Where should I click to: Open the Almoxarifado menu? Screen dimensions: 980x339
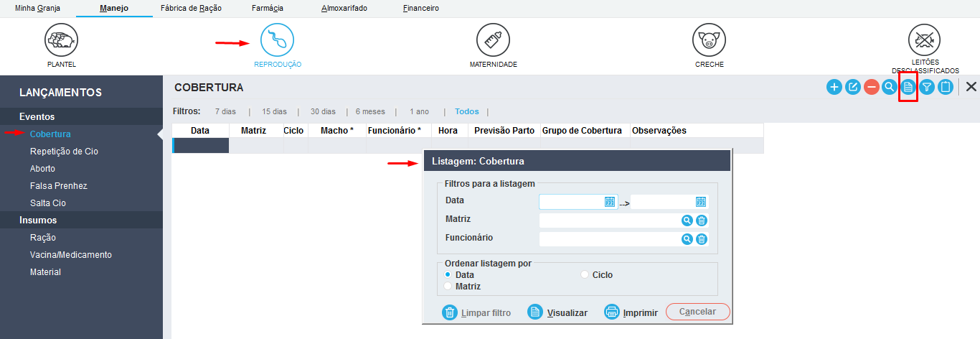(x=344, y=9)
